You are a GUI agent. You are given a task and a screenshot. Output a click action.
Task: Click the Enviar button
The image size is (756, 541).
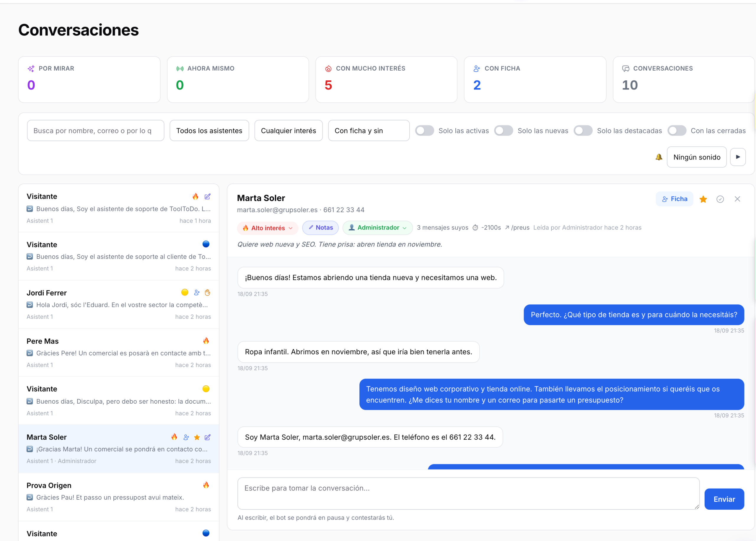pos(724,499)
